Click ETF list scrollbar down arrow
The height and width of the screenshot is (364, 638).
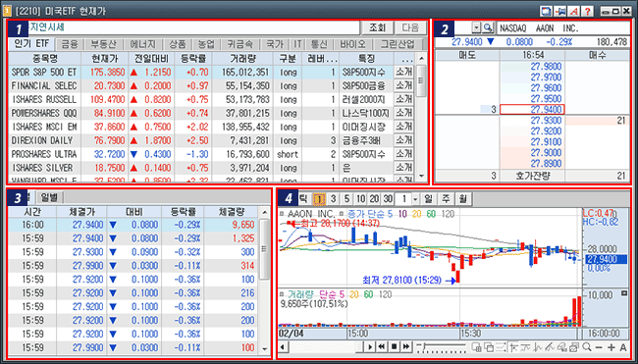coord(421,176)
